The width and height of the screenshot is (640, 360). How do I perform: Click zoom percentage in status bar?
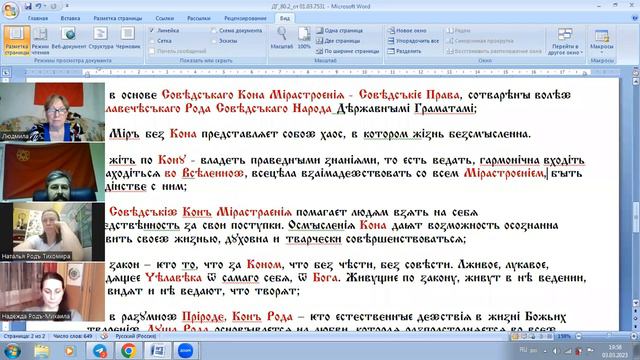pyautogui.click(x=564, y=336)
